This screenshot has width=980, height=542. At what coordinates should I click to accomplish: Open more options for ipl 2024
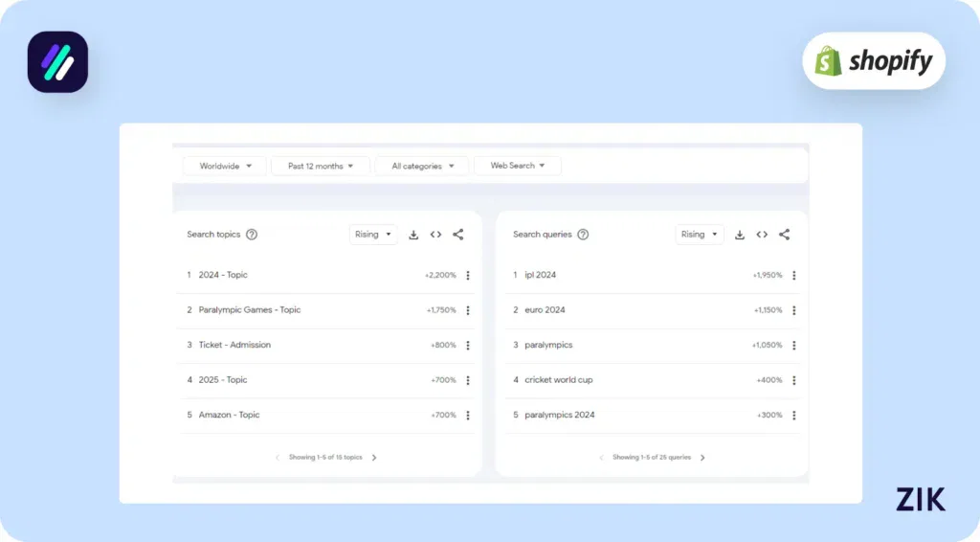793,275
